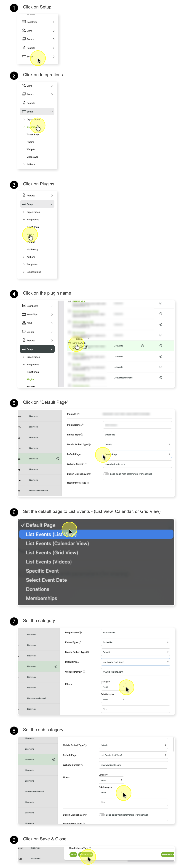Click the Header Meta Tags help icon in step 5

click(88, 483)
